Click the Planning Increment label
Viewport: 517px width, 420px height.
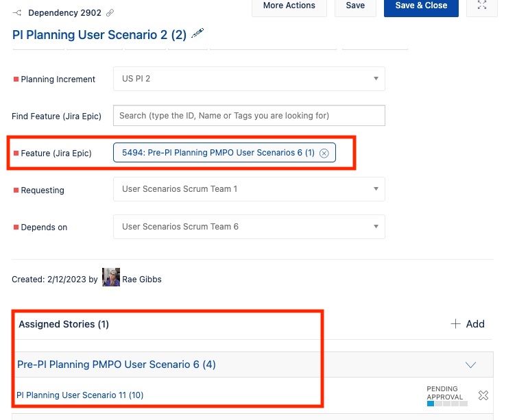[58, 79]
